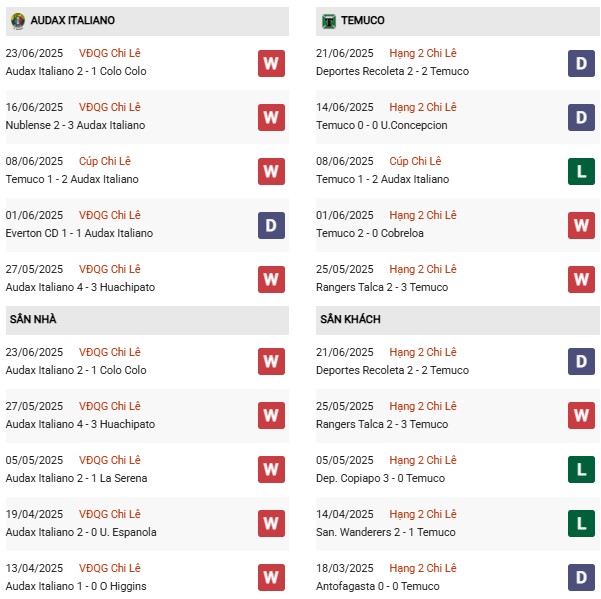
Task: Click the L badge for Temuco 1-2 Audax Italiano
Action: pos(581,171)
